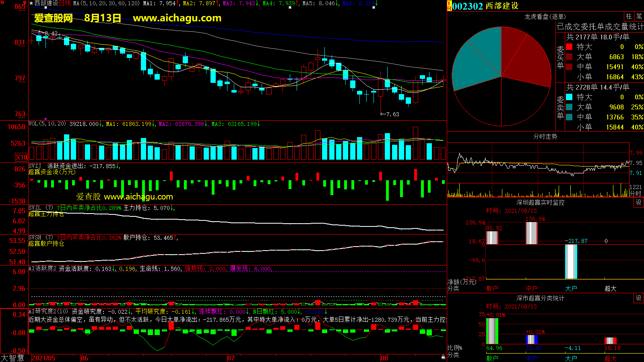Click the white marker below the chart title

click(45, 8)
